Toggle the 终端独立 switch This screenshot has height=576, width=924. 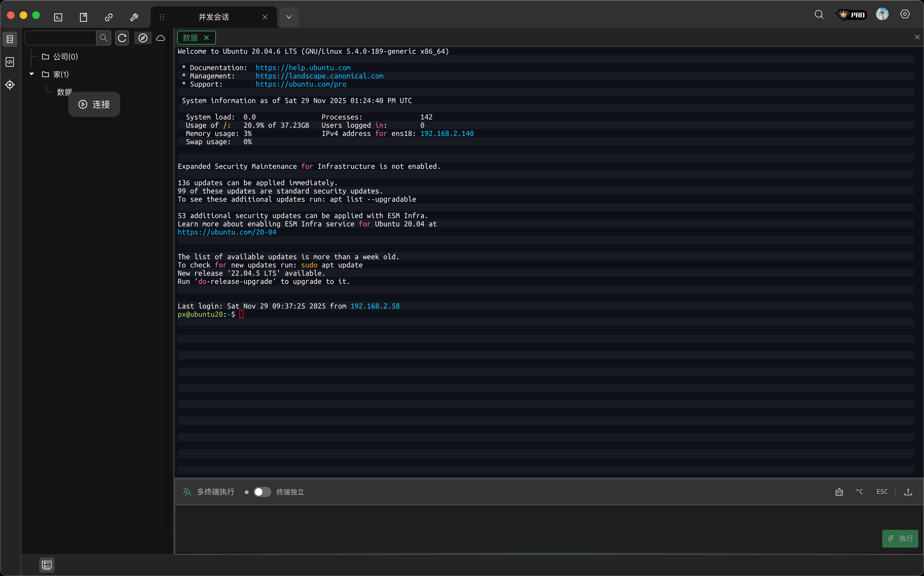coord(262,492)
